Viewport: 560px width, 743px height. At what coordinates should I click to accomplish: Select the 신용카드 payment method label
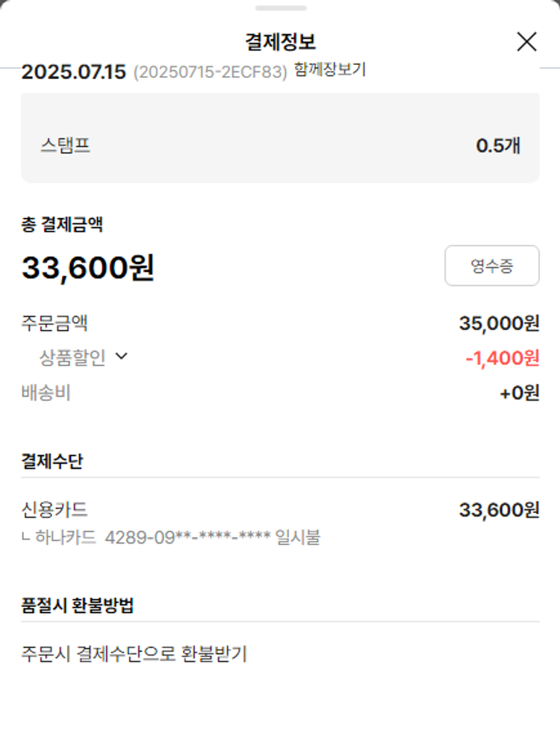click(55, 510)
